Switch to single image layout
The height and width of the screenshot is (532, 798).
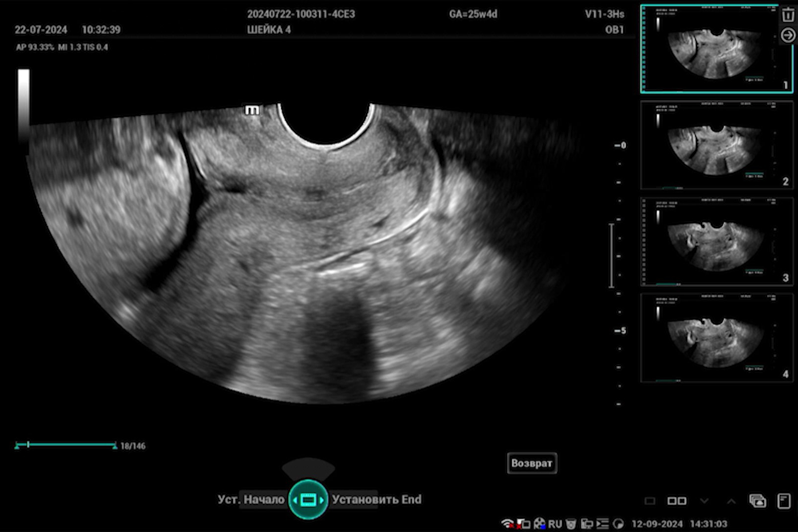(650, 501)
